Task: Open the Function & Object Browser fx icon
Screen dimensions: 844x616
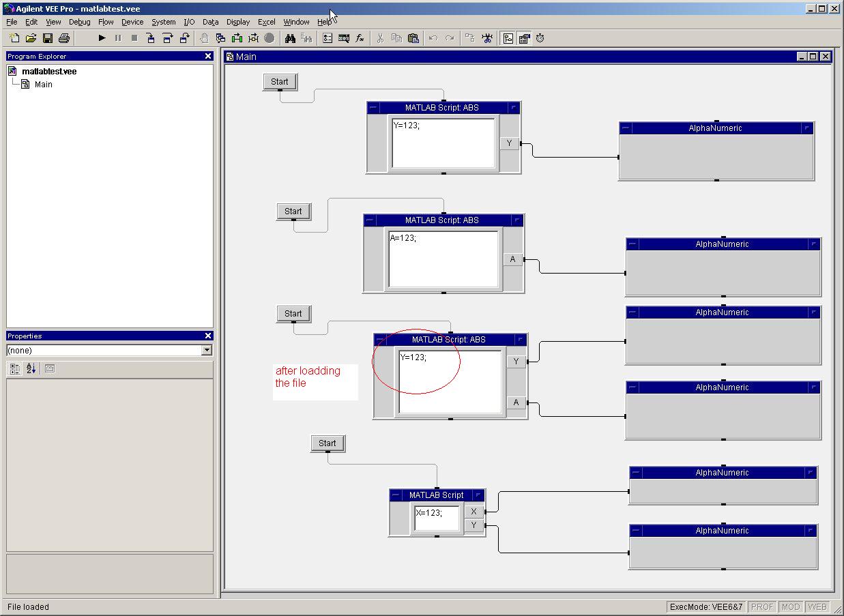Action: click(x=360, y=38)
